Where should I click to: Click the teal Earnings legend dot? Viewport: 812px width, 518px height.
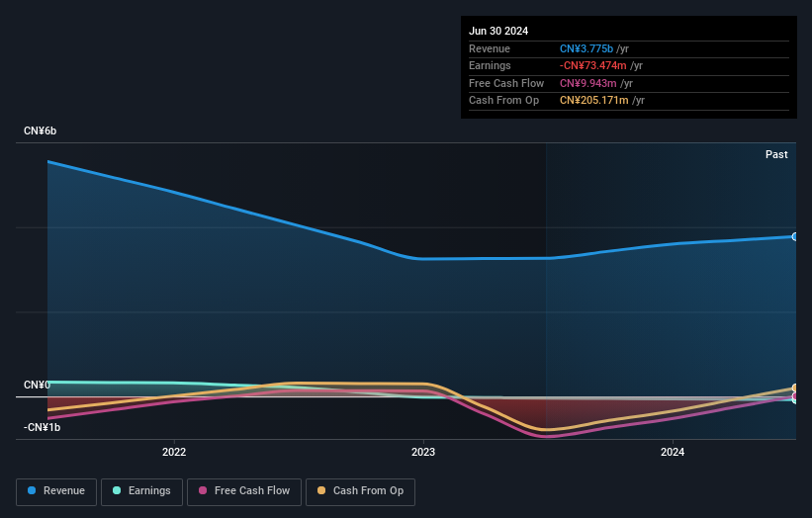pos(117,490)
